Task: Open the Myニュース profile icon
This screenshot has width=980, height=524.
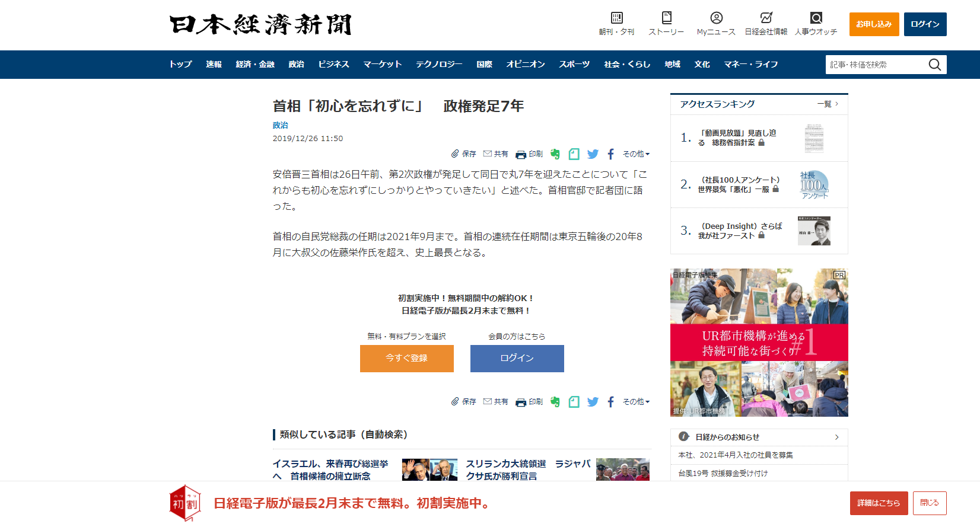Action: tap(717, 18)
